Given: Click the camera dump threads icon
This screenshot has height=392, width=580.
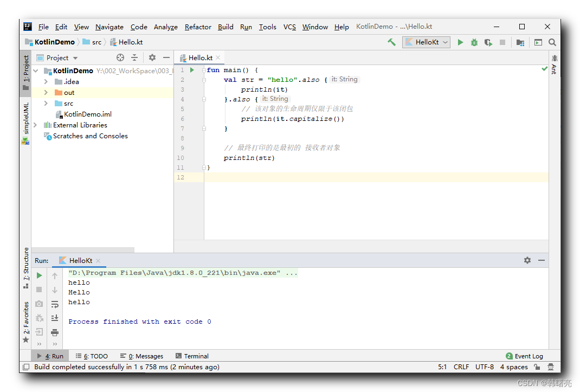Looking at the screenshot, I should point(39,304).
